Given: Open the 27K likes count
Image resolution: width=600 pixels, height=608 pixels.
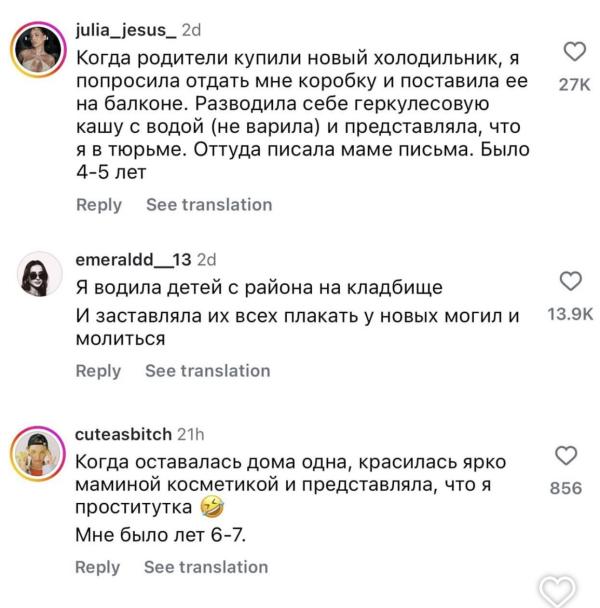Looking at the screenshot, I should 574,85.
